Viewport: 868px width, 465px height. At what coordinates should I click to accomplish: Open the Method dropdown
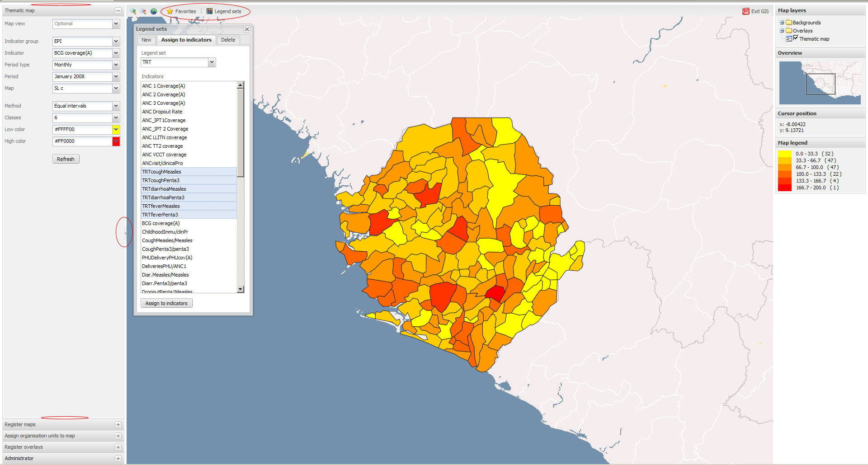coord(116,106)
